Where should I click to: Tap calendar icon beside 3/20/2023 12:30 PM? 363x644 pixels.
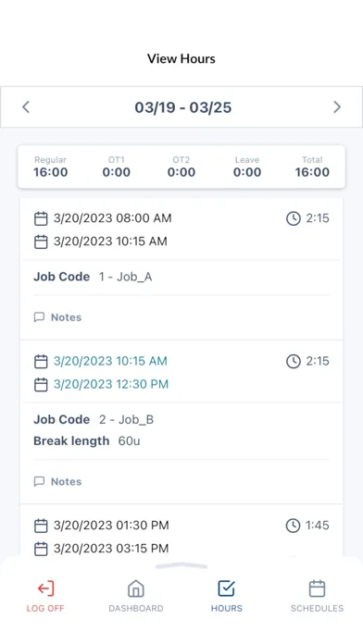pos(41,384)
